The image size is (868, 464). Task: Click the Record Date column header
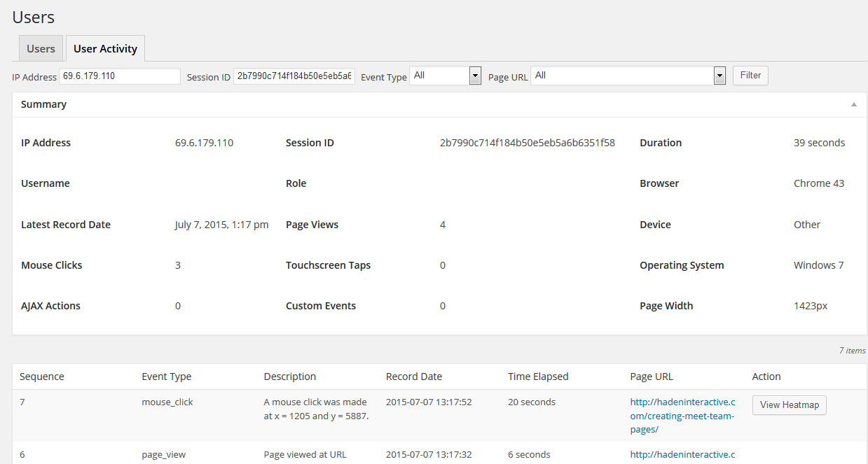[x=413, y=376]
